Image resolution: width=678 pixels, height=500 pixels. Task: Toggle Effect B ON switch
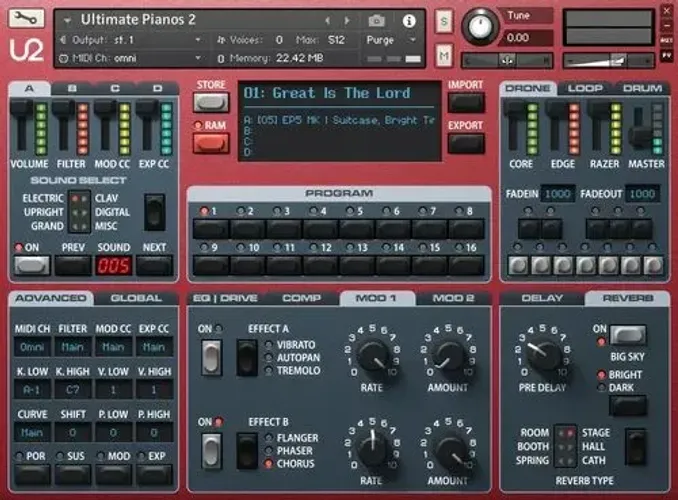[211, 451]
